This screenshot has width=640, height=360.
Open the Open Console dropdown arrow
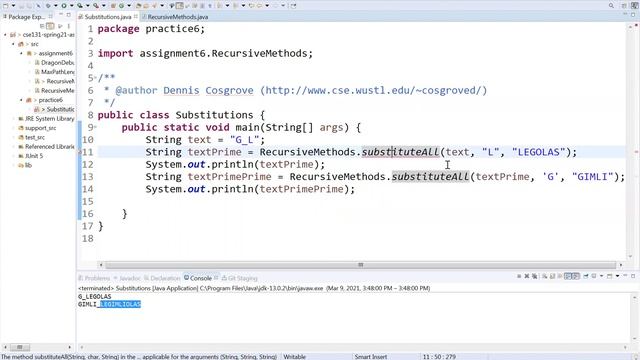(617, 276)
